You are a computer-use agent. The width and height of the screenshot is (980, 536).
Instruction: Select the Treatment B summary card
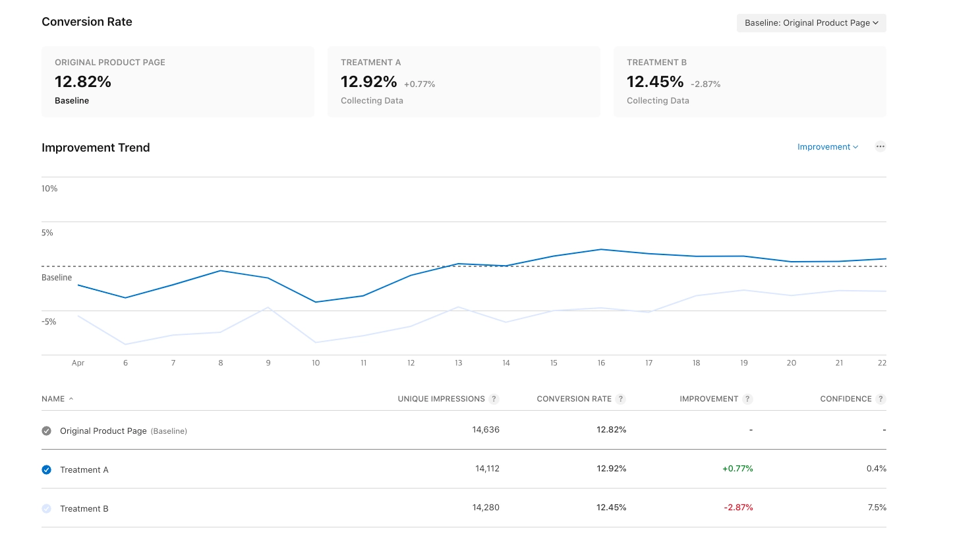point(750,82)
